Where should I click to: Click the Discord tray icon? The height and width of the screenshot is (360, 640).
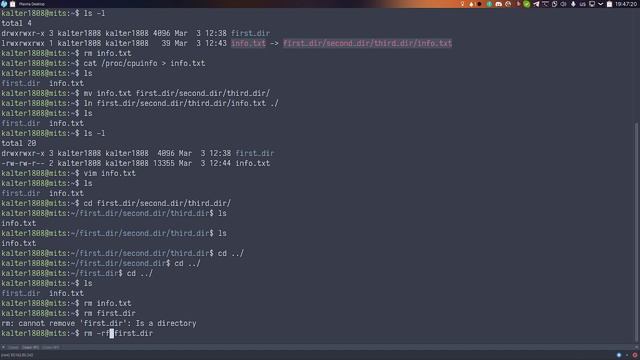[498, 4]
